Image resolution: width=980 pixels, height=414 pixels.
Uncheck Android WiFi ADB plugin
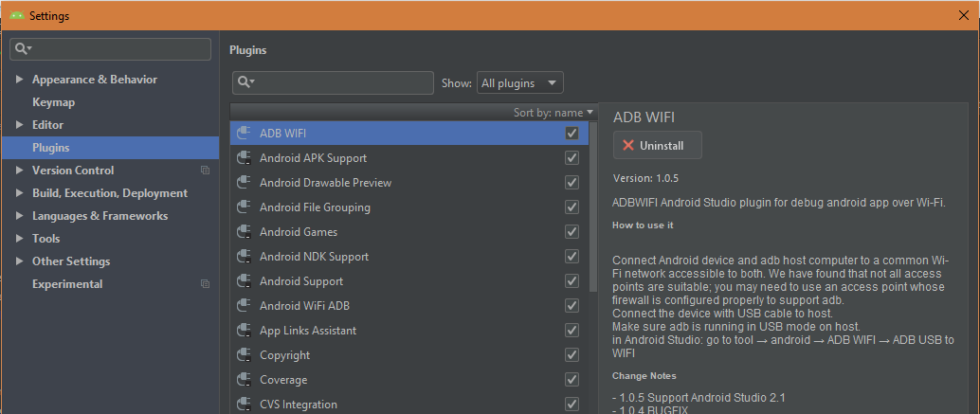click(x=572, y=305)
